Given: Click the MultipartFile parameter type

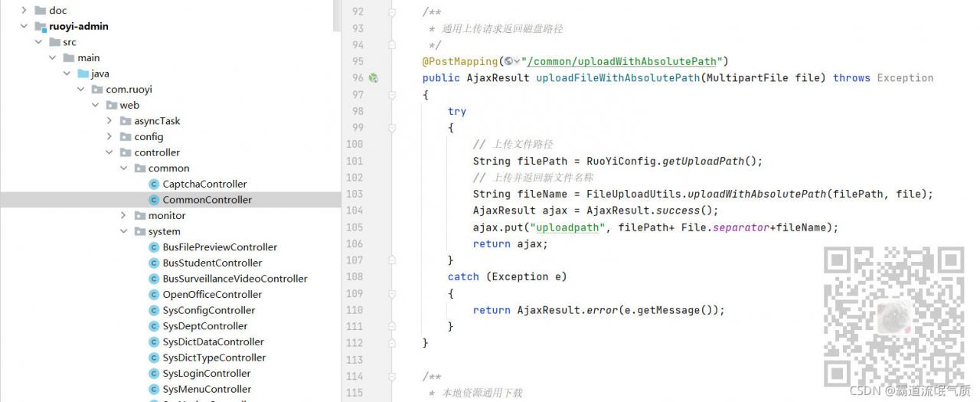Looking at the screenshot, I should click(747, 78).
